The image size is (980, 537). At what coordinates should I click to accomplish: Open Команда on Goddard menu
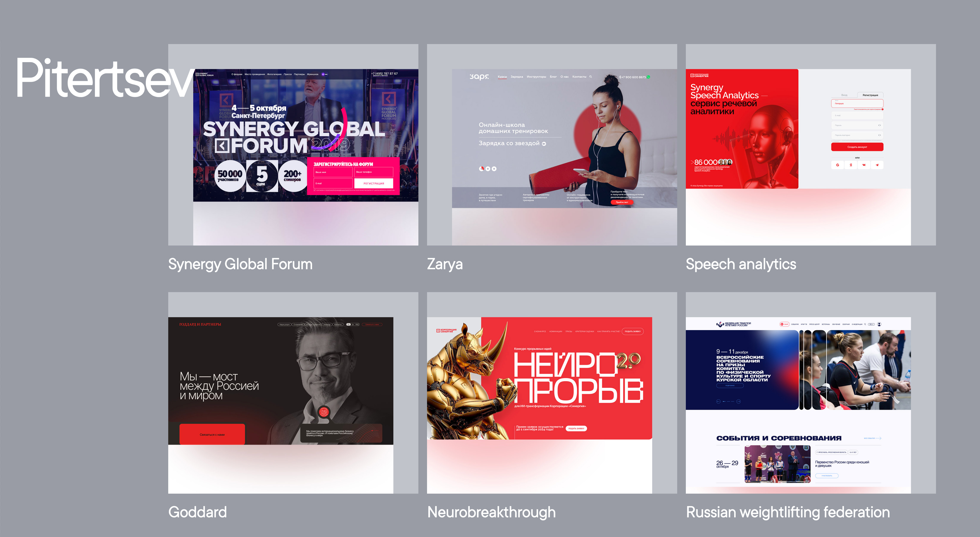[327, 325]
